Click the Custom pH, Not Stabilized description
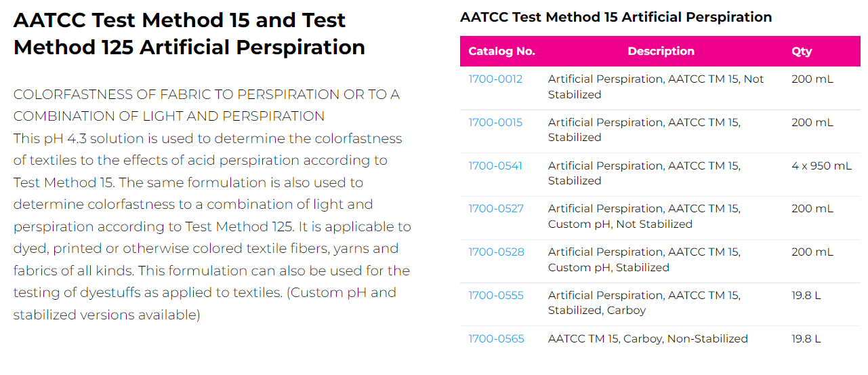This screenshot has height=375, width=868. (644, 216)
